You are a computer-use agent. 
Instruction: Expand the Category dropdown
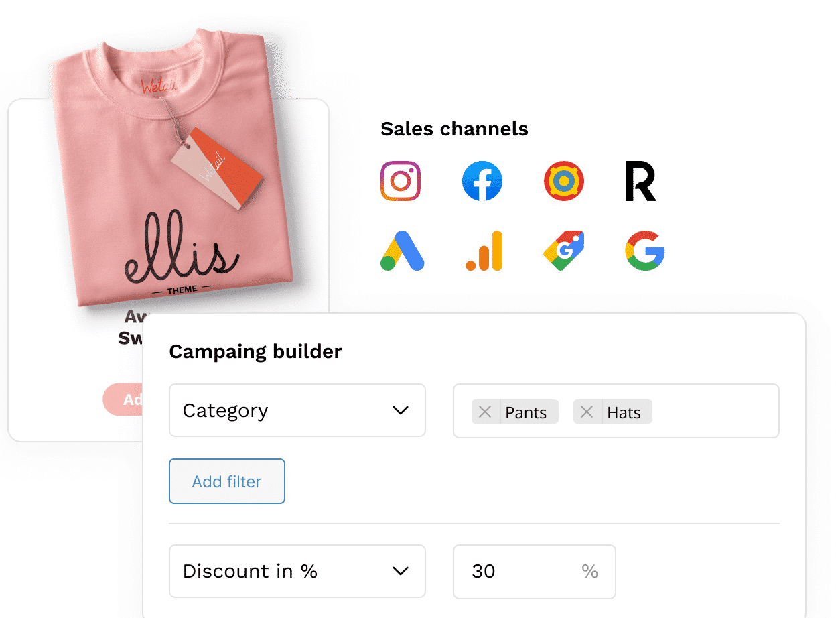pos(297,410)
